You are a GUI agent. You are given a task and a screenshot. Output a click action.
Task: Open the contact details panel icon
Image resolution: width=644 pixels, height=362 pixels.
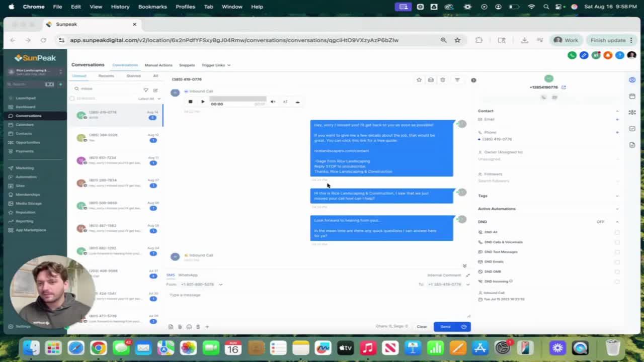pos(632,80)
